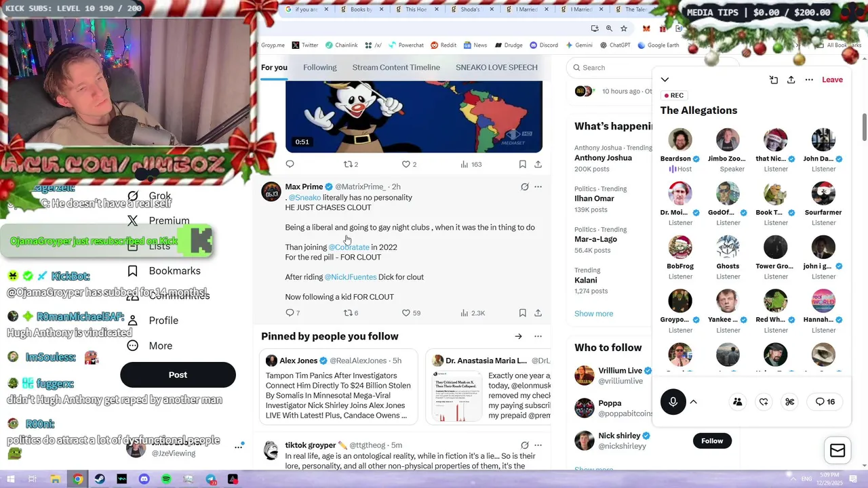
Task: Send a heart reaction in Space
Action: click(x=764, y=402)
